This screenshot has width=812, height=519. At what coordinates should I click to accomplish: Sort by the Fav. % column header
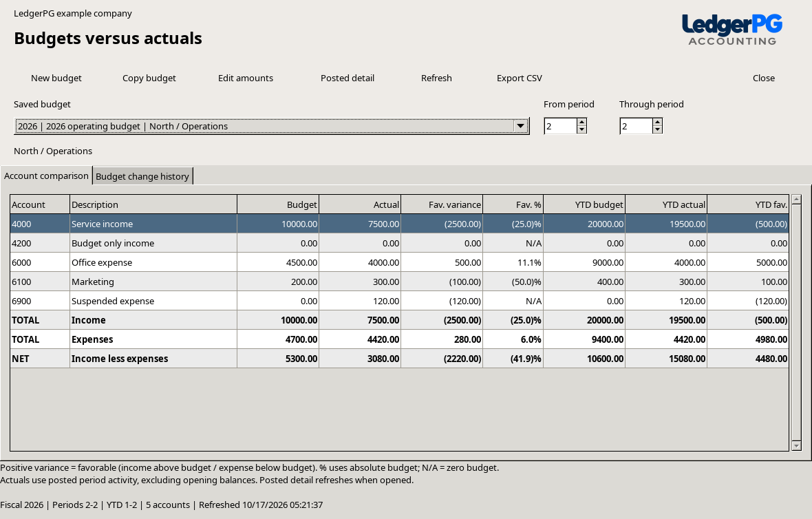coord(513,204)
